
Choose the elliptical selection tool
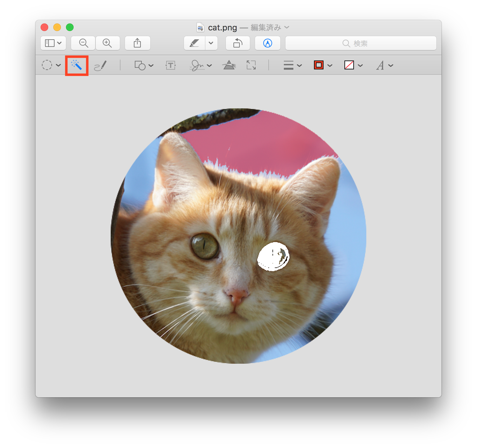tap(47, 65)
